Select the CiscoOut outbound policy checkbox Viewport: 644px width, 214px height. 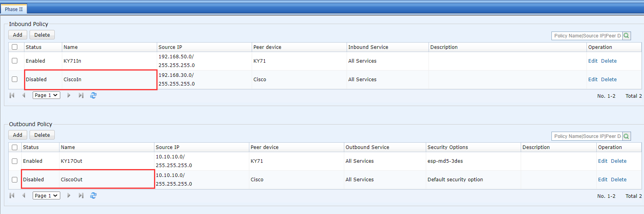(15, 180)
